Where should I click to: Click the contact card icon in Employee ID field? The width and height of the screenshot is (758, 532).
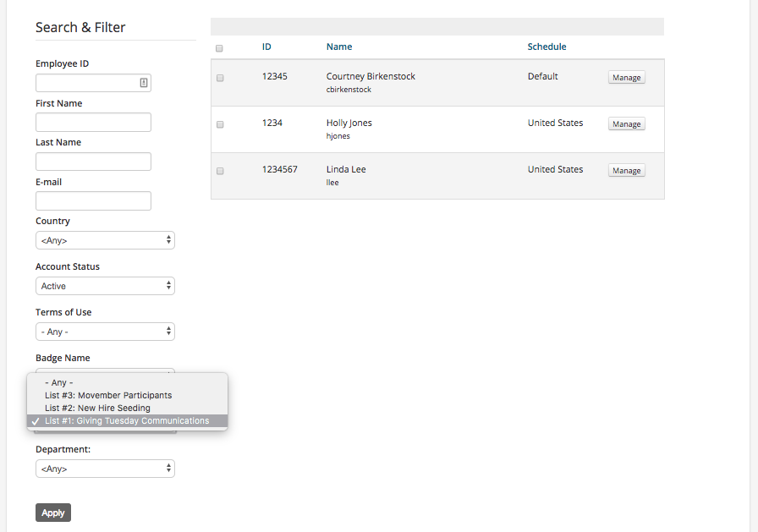click(144, 83)
